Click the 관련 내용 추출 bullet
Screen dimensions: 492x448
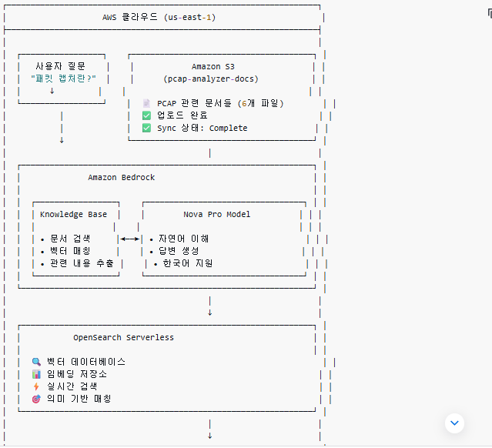[78, 263]
